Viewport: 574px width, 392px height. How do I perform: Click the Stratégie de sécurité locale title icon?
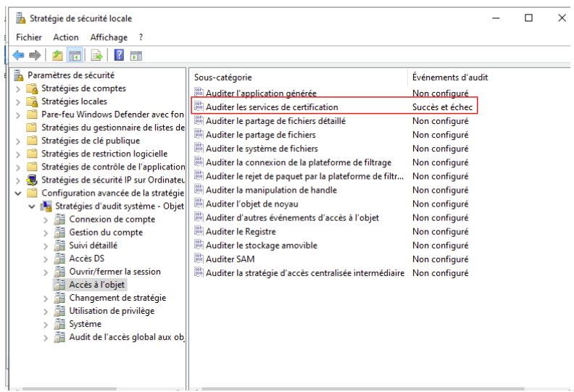tap(20, 18)
